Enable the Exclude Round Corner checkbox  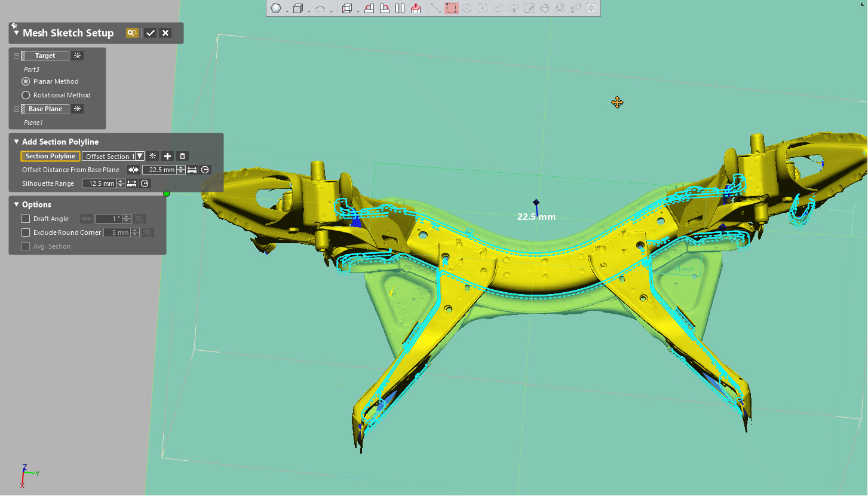coord(26,232)
